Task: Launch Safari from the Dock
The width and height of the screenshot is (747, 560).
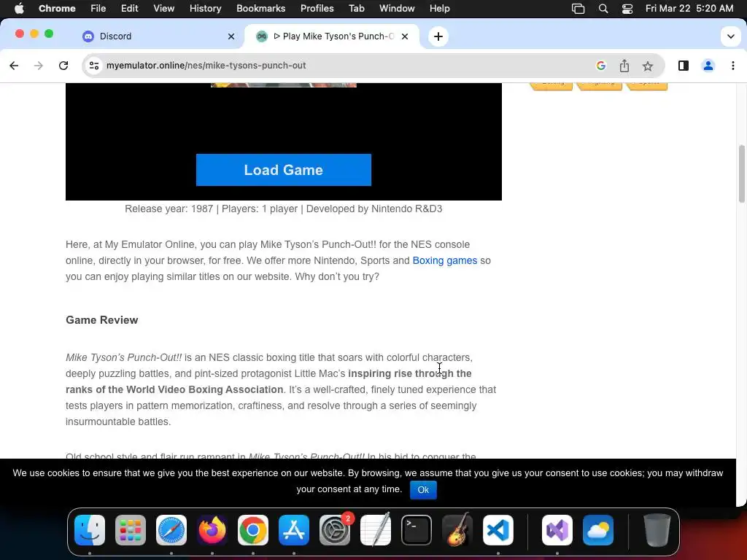Action: pos(171,530)
